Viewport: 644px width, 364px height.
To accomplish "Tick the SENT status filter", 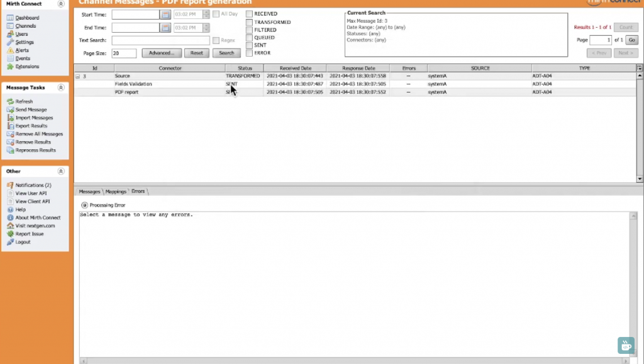I will point(249,45).
